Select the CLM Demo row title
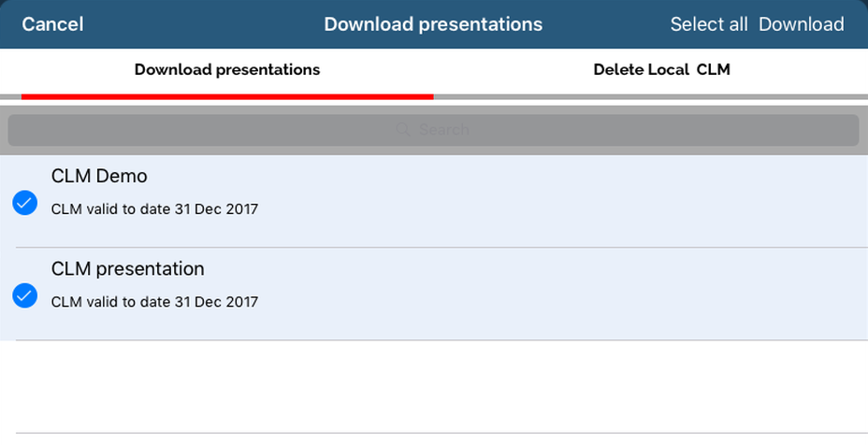868x445 pixels. pyautogui.click(x=99, y=176)
